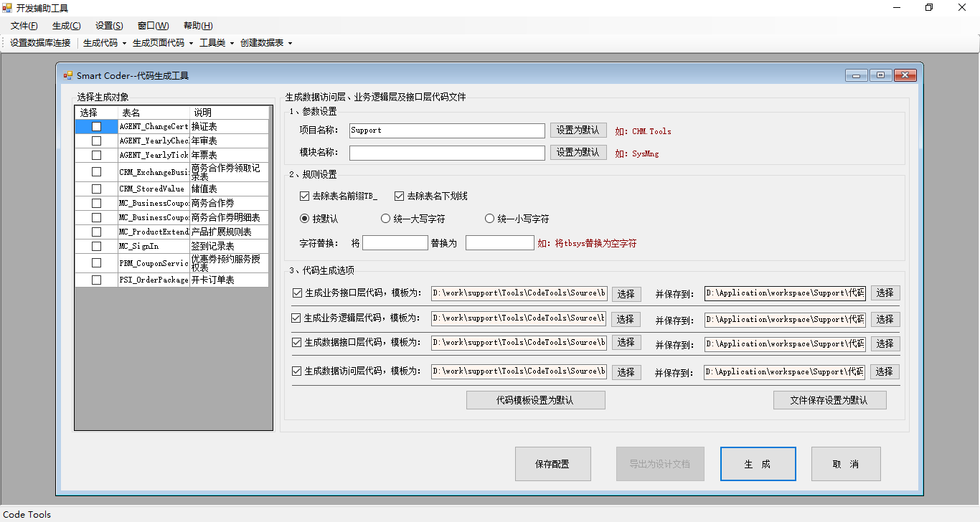Close the Smart Coder inner window

905,75
